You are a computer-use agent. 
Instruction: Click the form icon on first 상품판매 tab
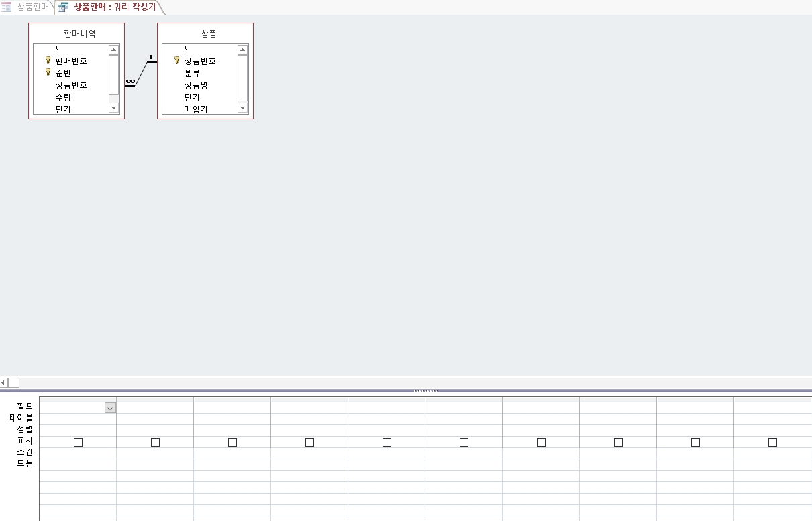(7, 7)
